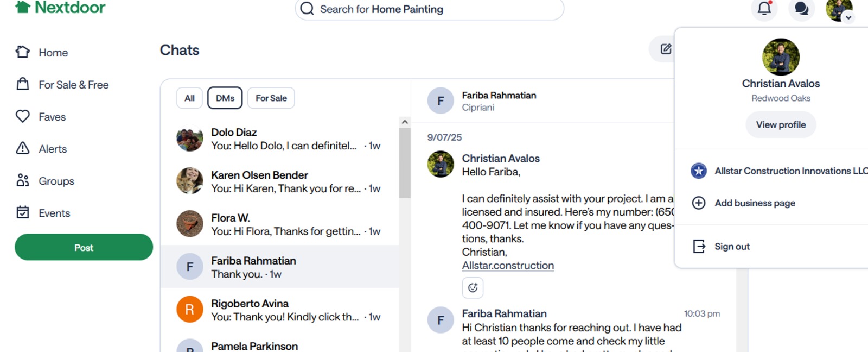
Task: Click the Add business page plus icon
Action: pyautogui.click(x=699, y=203)
